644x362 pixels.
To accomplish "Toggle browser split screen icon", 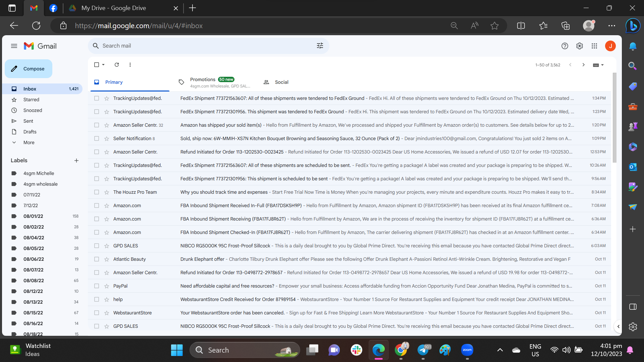I will 521,26.
